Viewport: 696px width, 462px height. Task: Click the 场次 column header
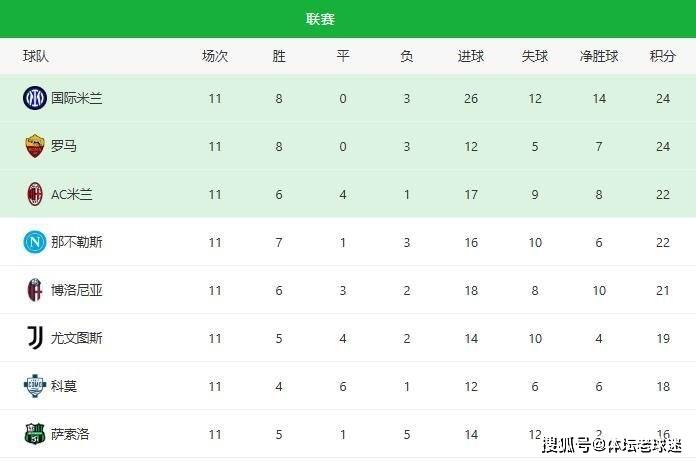tap(215, 57)
